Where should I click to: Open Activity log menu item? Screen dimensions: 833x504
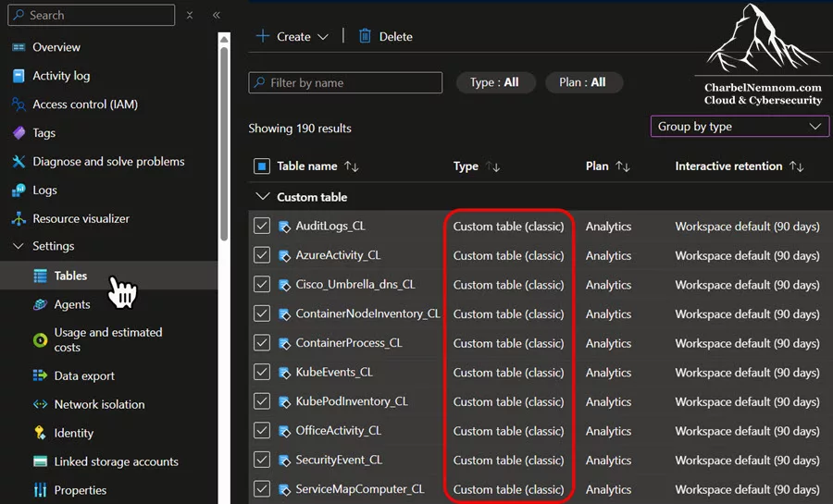pyautogui.click(x=61, y=76)
